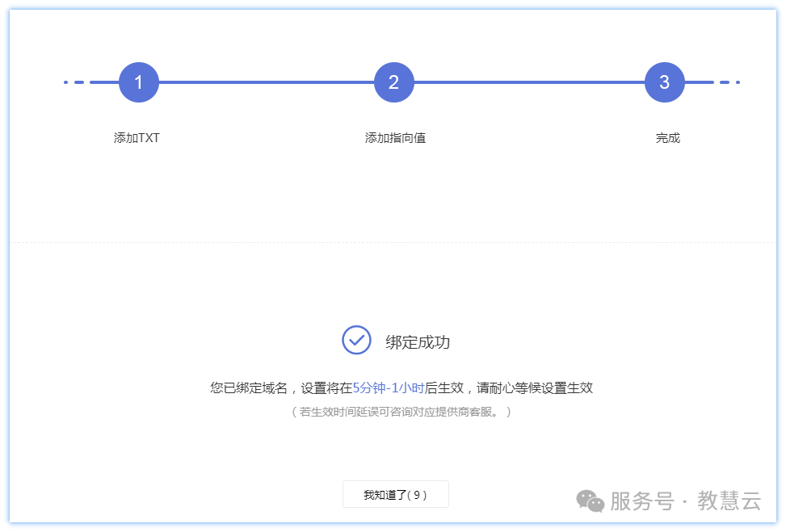
Task: Click dotted line right of step 3
Action: 729,82
